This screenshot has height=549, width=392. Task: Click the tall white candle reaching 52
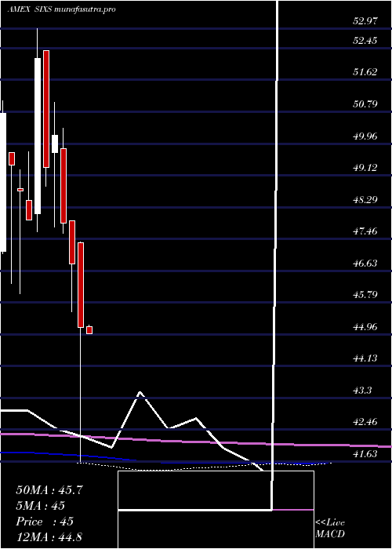(x=38, y=136)
